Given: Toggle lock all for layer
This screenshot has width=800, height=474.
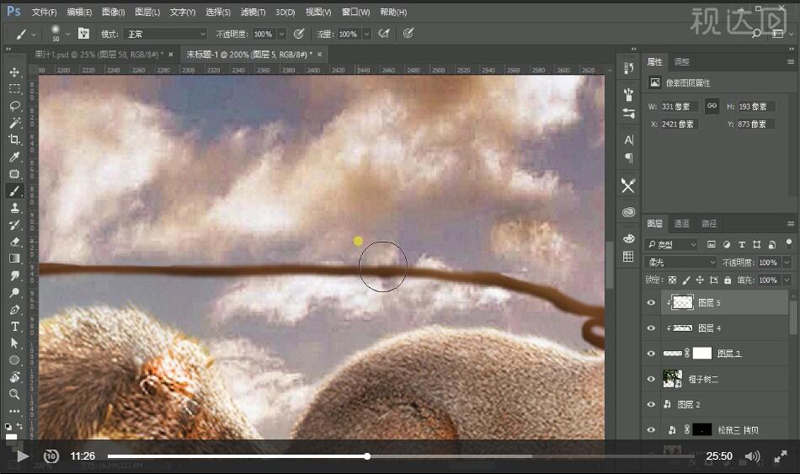Looking at the screenshot, I should (728, 280).
